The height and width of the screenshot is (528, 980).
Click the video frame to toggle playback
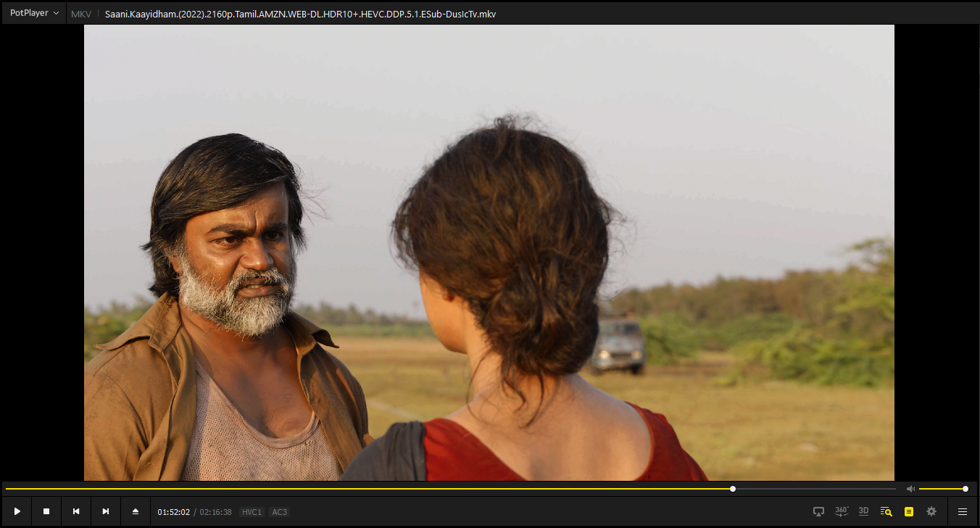tap(489, 252)
